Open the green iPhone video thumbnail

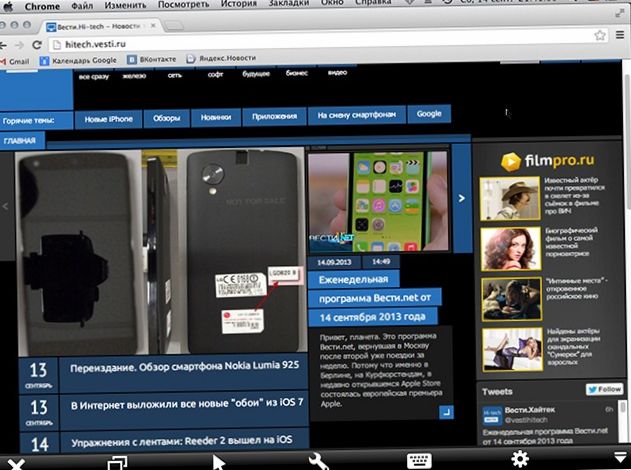pos(377,201)
